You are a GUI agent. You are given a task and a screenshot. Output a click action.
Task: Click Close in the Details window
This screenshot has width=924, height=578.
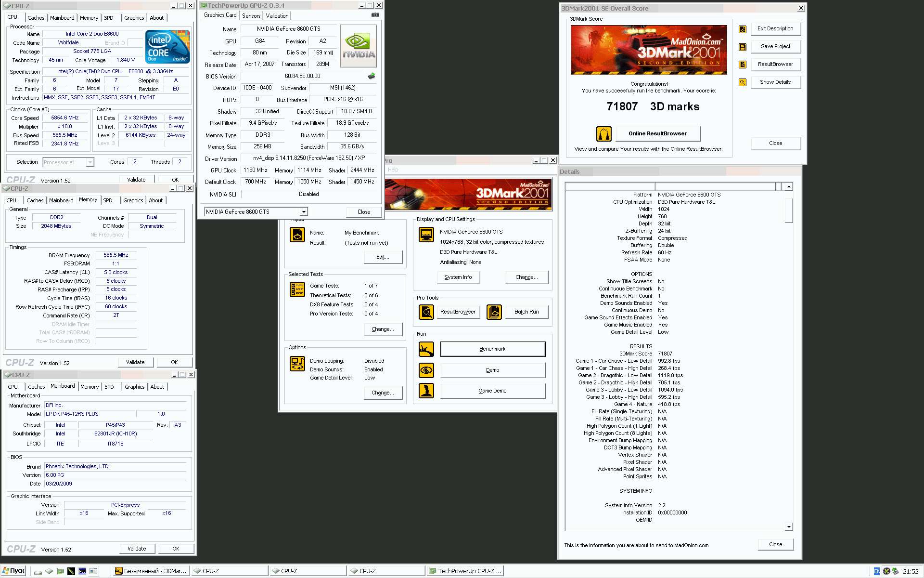coord(775,545)
